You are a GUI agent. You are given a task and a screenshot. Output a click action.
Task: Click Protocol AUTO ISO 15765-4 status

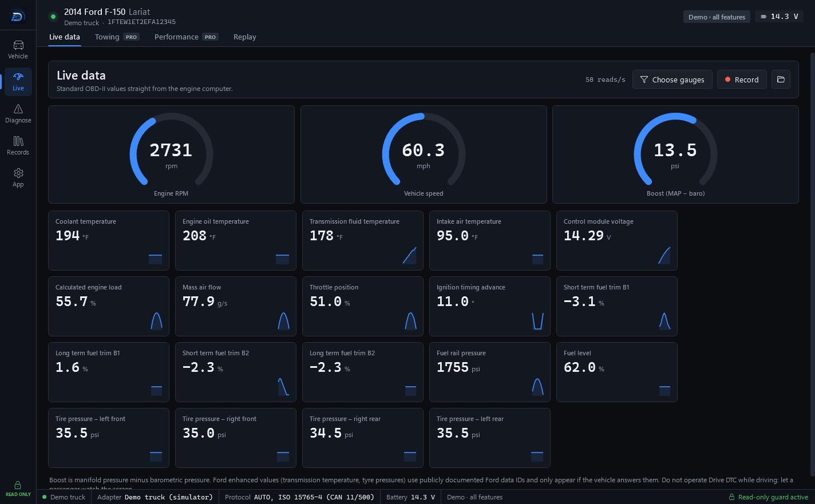pyautogui.click(x=299, y=497)
